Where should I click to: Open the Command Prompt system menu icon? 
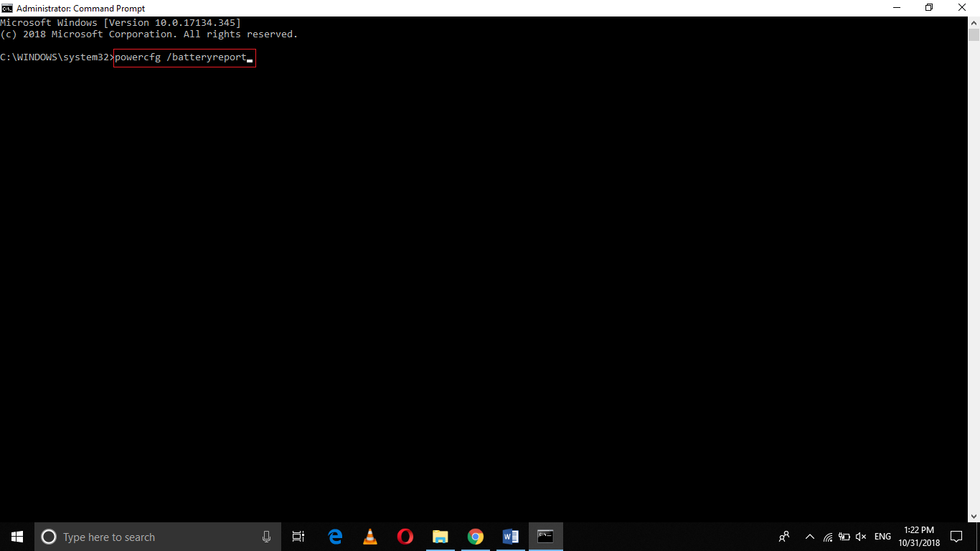[x=6, y=8]
